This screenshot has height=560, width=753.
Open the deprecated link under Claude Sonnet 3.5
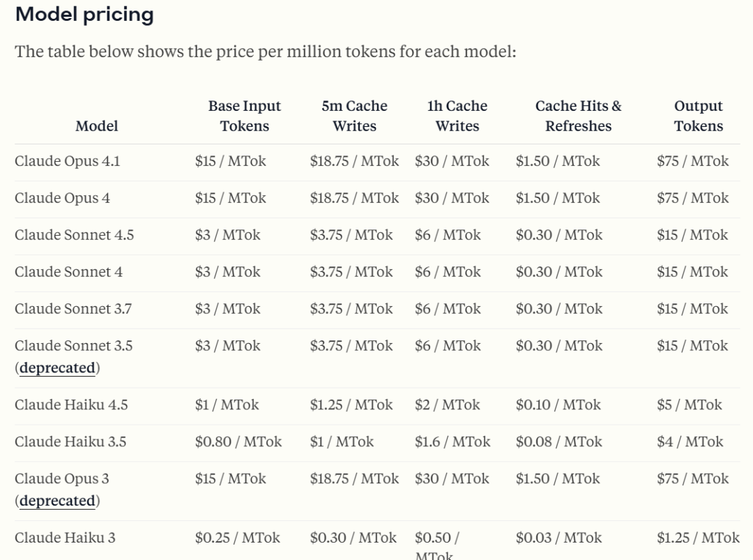pyautogui.click(x=57, y=368)
